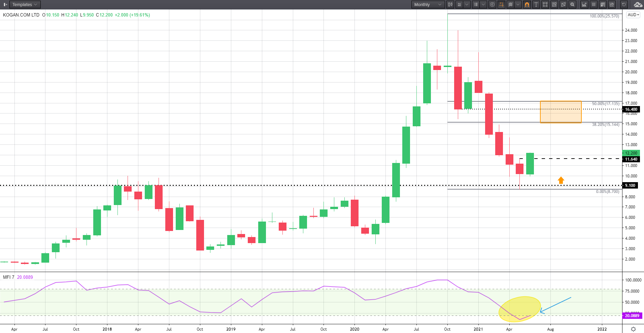This screenshot has width=644, height=333.
Task: Click the orange up arrow marker on chart
Action: [561, 180]
